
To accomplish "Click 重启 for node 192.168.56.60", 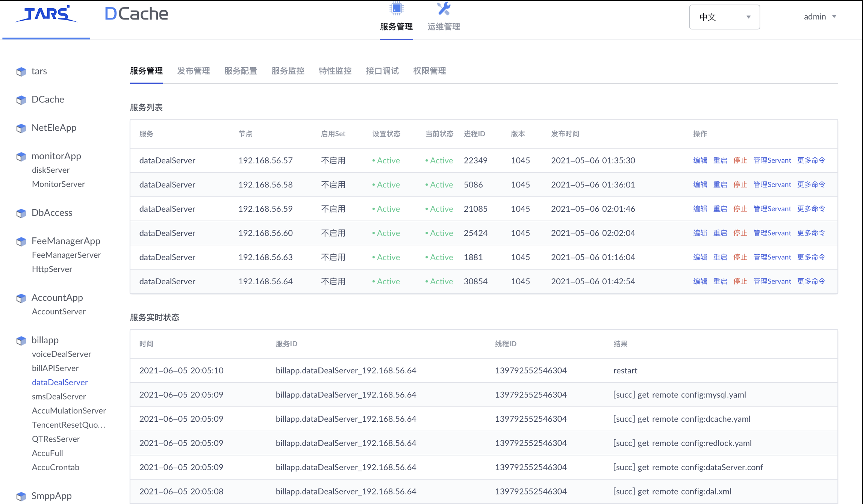I will [x=720, y=233].
